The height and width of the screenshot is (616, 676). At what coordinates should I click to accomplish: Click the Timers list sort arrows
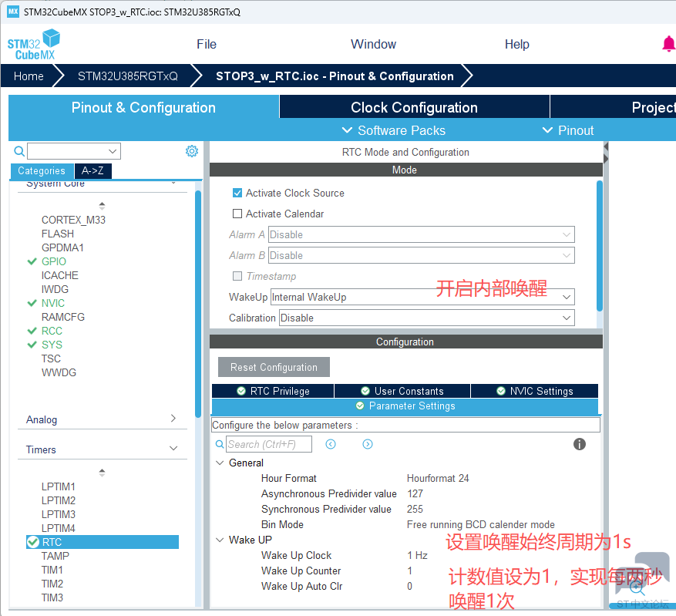tap(102, 473)
